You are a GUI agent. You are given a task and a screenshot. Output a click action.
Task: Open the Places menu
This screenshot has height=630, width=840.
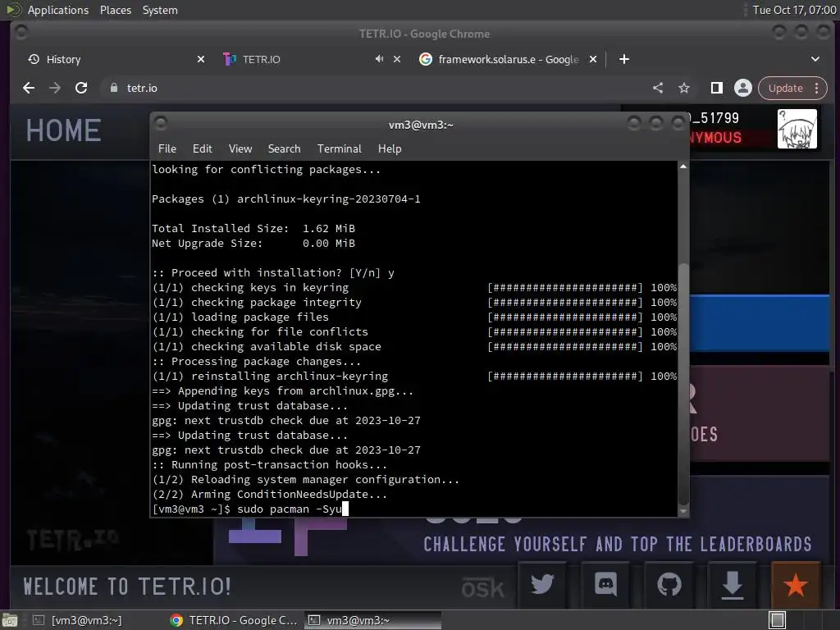pos(115,10)
